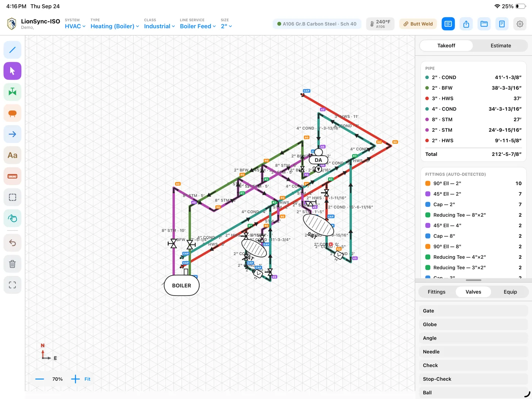This screenshot has width=532, height=399.
Task: Choose the valve placement tool
Action: (x=13, y=92)
